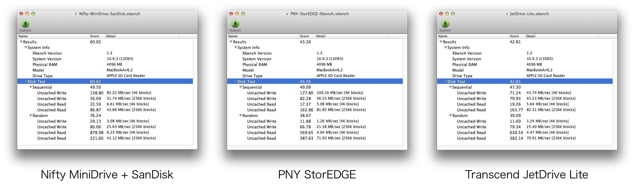Collapse Results triangle in PNY-StorEDGE-Xbench window
Screen dimensions: 644x185
pyautogui.click(x=231, y=42)
